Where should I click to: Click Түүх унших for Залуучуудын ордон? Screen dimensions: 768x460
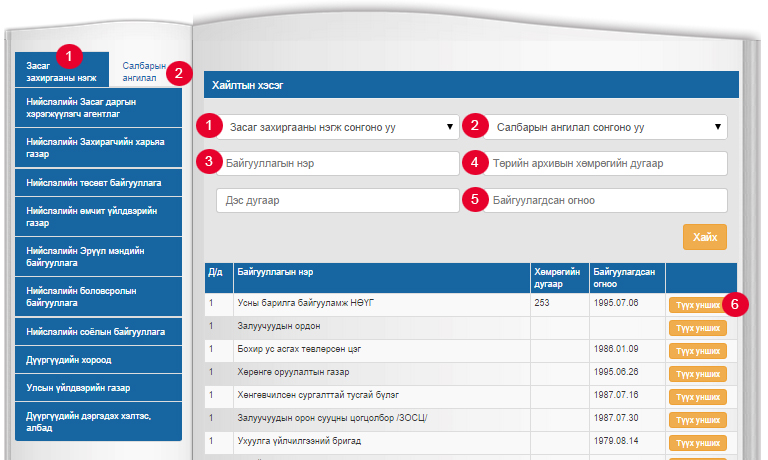(x=697, y=327)
